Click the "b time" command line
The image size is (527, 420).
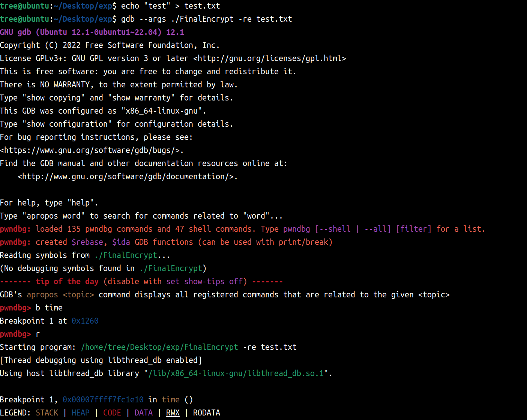click(x=49, y=308)
